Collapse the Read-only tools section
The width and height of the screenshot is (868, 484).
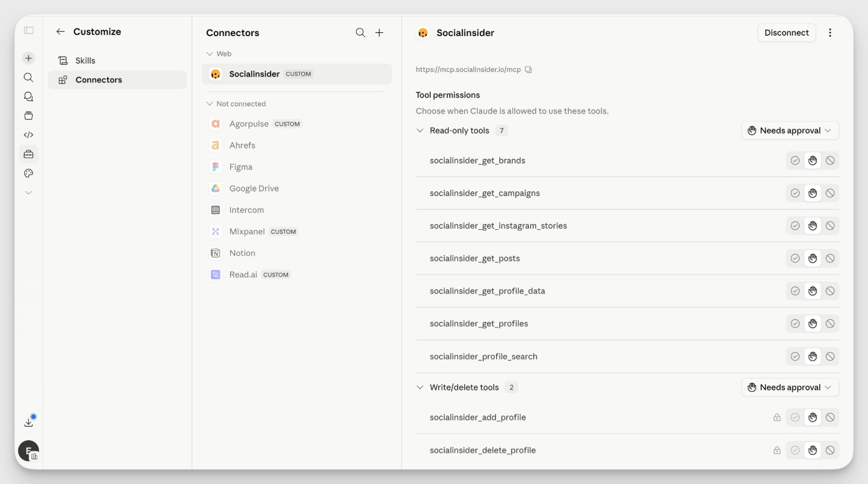point(420,131)
